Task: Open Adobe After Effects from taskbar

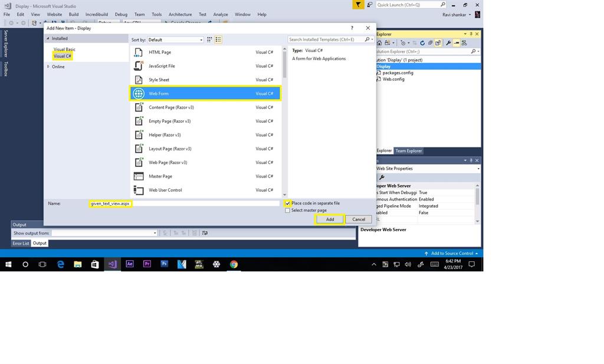Action: click(130, 264)
